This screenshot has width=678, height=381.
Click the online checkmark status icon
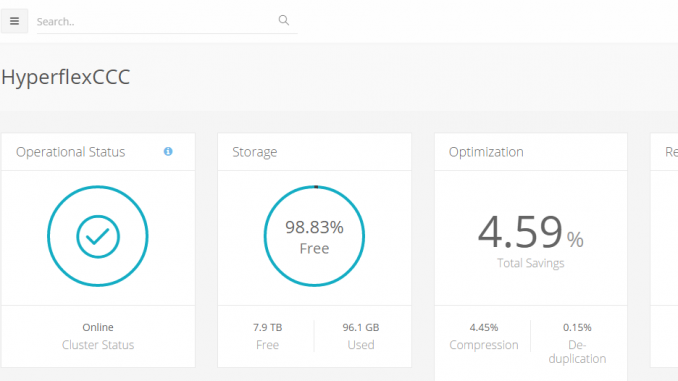click(98, 236)
